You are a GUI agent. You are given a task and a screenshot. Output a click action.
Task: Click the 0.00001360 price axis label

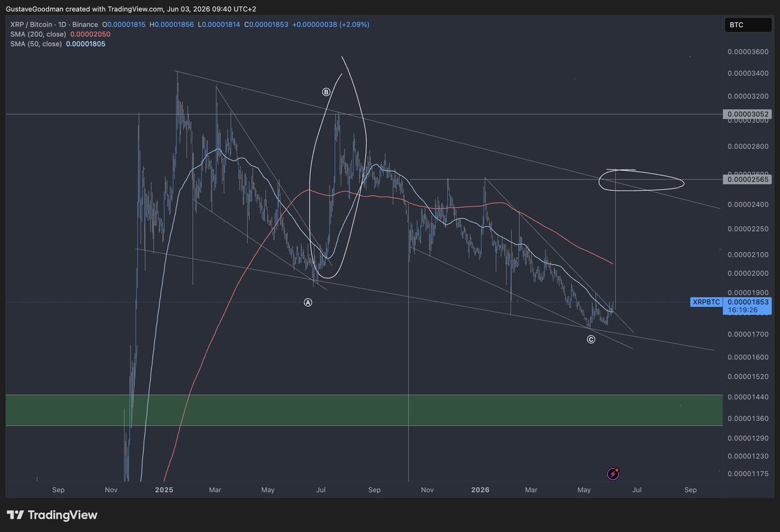tap(748, 418)
